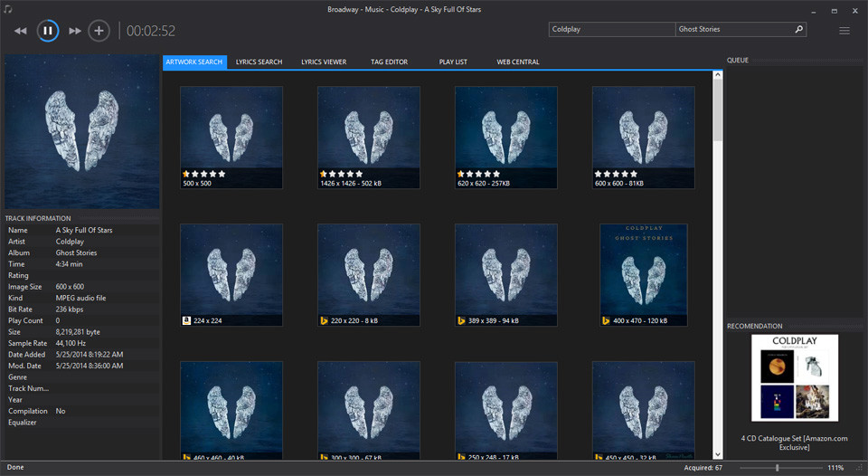Open the Lyrics Search tab
The width and height of the screenshot is (868, 476).
pos(259,62)
